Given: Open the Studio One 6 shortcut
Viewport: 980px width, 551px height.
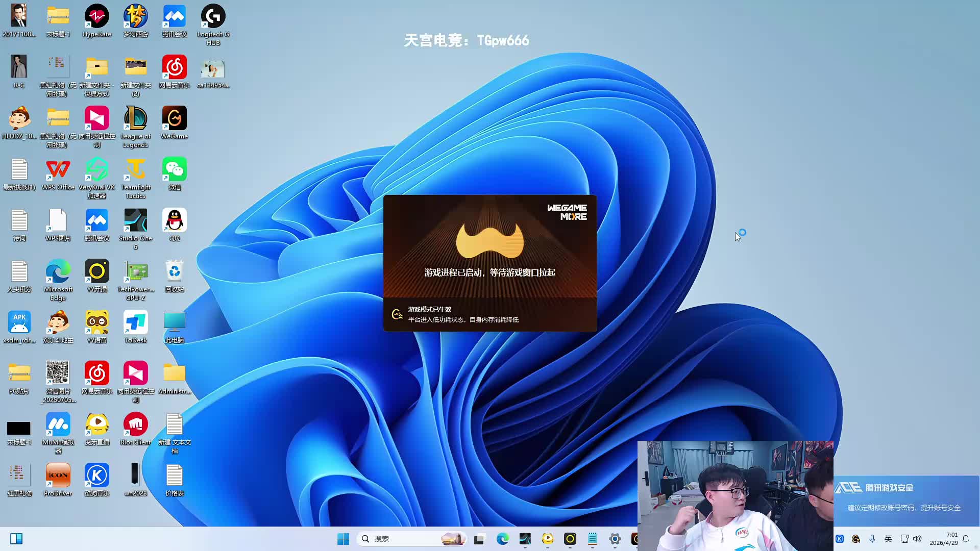Looking at the screenshot, I should click(x=135, y=221).
